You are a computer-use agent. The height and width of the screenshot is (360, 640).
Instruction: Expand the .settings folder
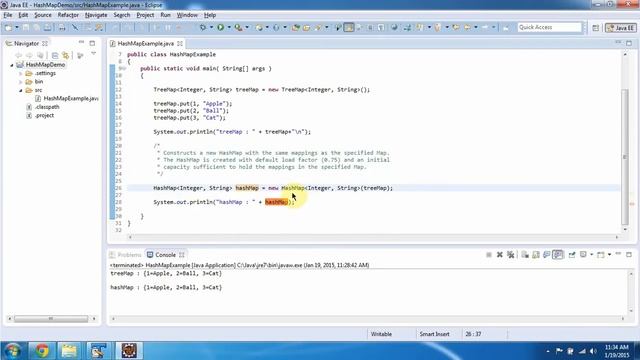tap(20, 73)
